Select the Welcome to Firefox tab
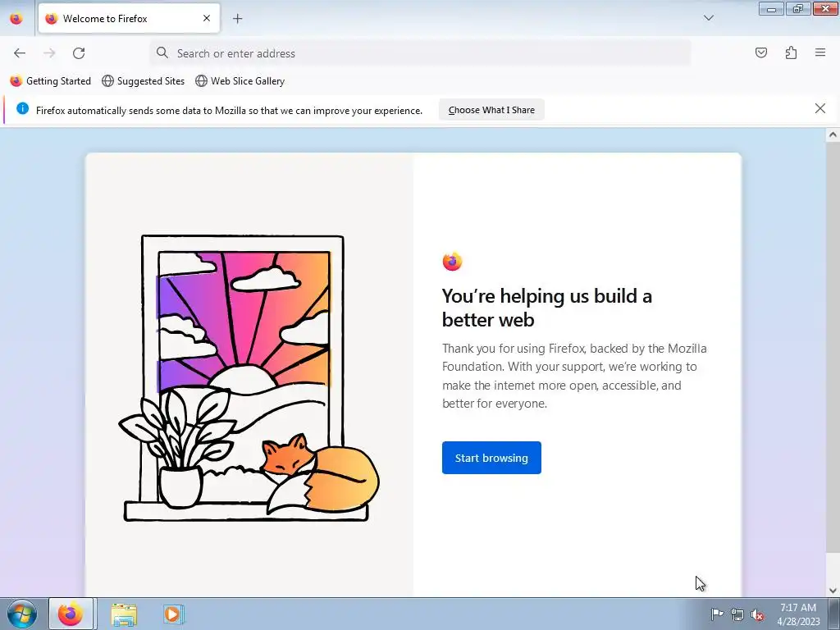This screenshot has width=840, height=630. [129, 18]
